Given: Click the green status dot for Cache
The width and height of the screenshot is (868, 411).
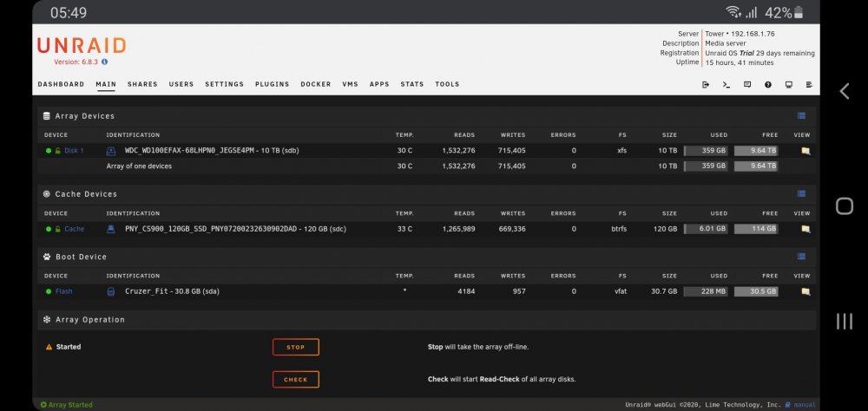Looking at the screenshot, I should pos(49,229).
